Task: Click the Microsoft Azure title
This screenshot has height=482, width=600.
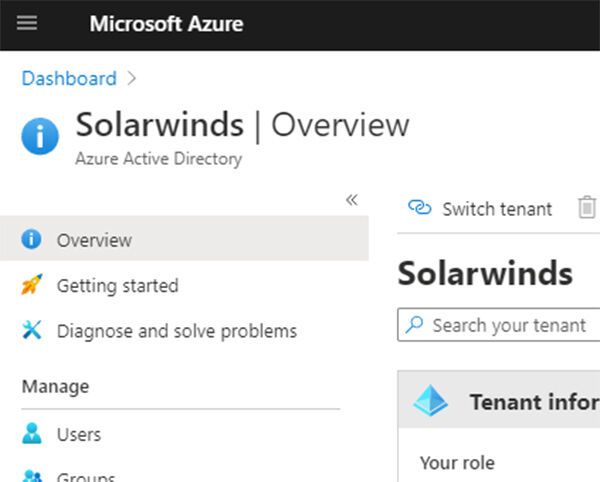Action: click(x=166, y=24)
